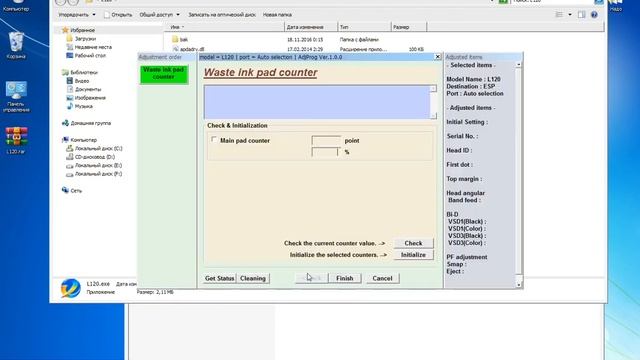640x360 pixels.
Task: Click the blue message text area
Action: click(317, 102)
